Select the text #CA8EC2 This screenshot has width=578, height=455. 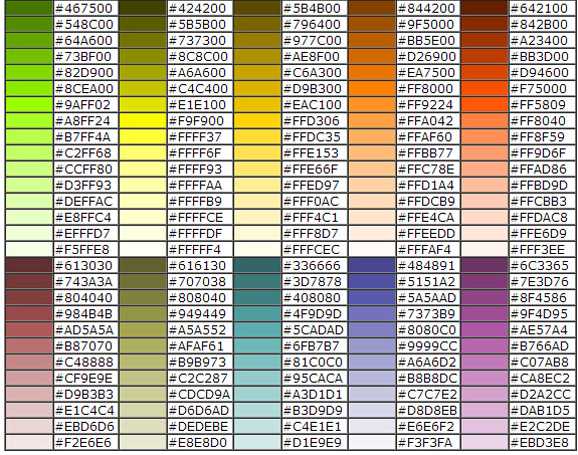540,378
